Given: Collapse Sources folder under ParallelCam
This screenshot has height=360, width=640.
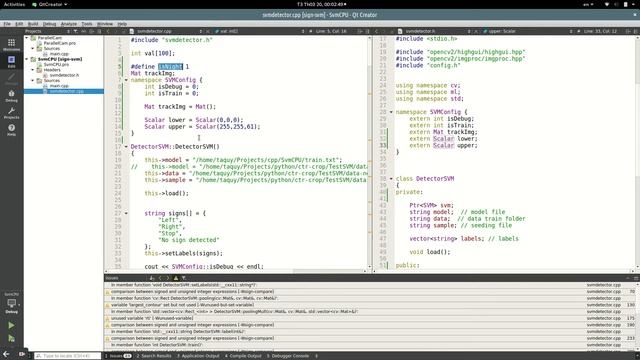Looking at the screenshot, I should pyautogui.click(x=33, y=48).
